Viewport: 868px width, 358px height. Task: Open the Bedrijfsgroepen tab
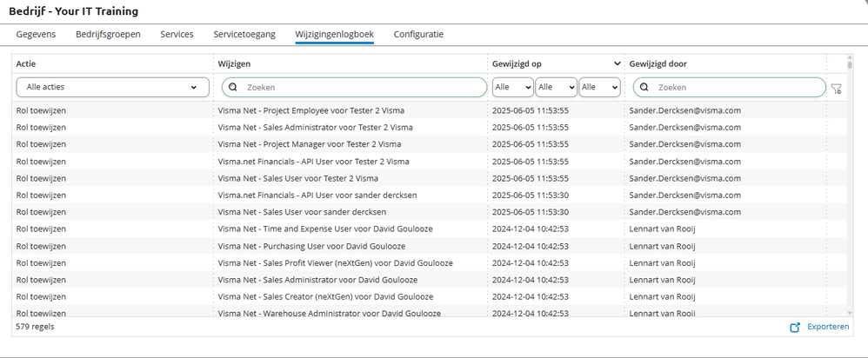click(108, 34)
